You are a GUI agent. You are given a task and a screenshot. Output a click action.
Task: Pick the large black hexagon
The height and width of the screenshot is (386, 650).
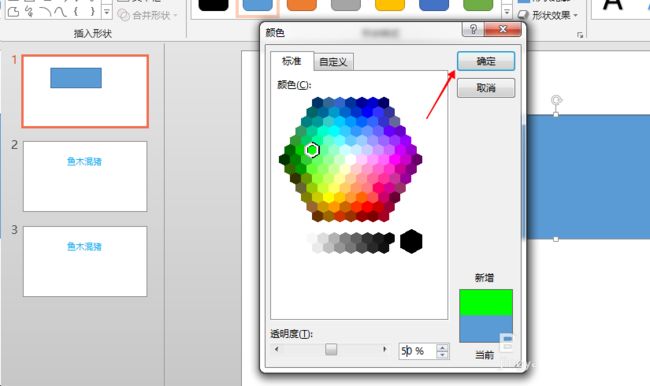(x=411, y=241)
